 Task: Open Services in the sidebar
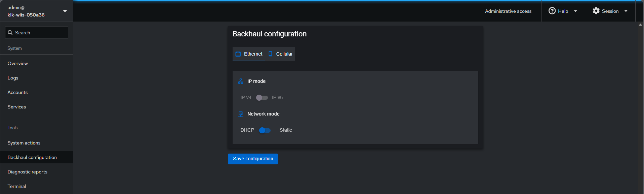click(x=37, y=107)
